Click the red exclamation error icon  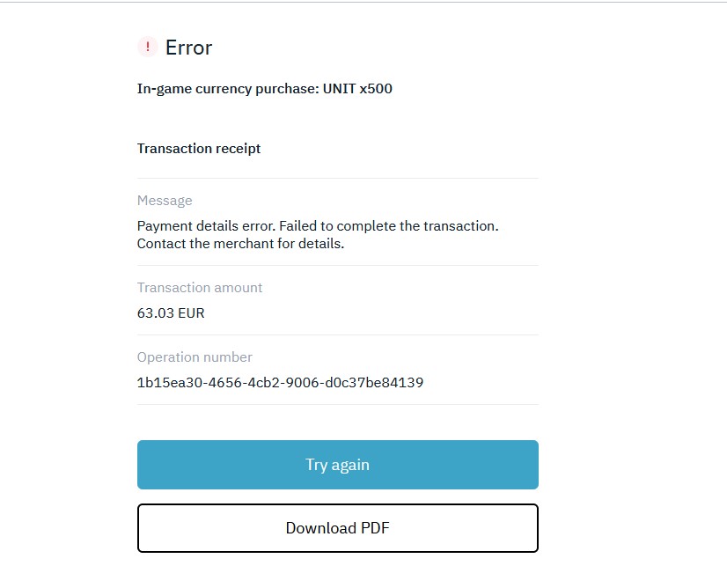[147, 48]
